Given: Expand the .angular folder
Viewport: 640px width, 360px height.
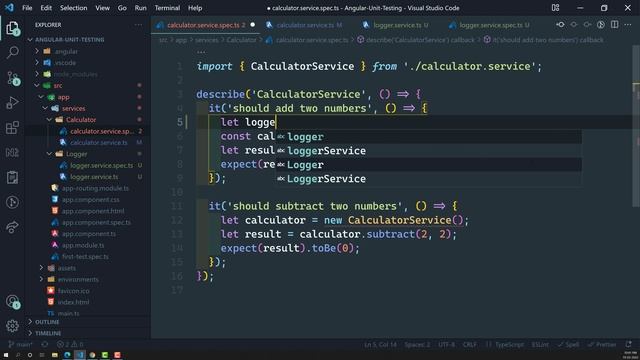Looking at the screenshot, I should [x=37, y=51].
